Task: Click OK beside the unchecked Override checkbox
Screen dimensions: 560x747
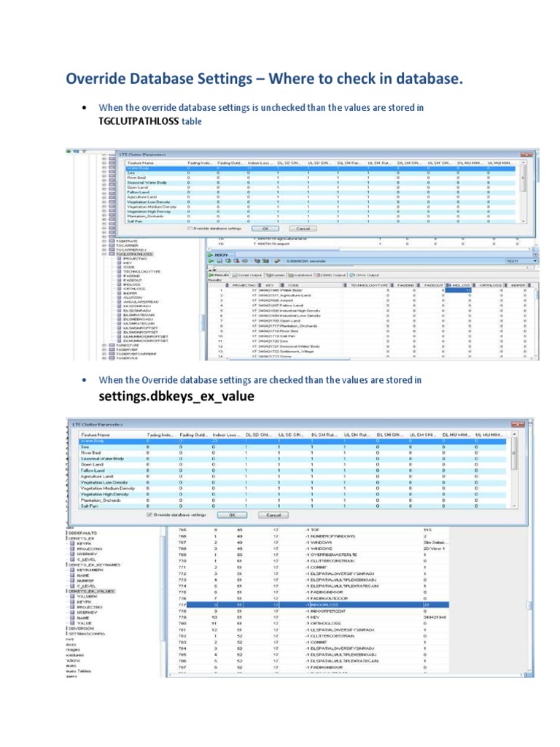Action: click(x=265, y=228)
